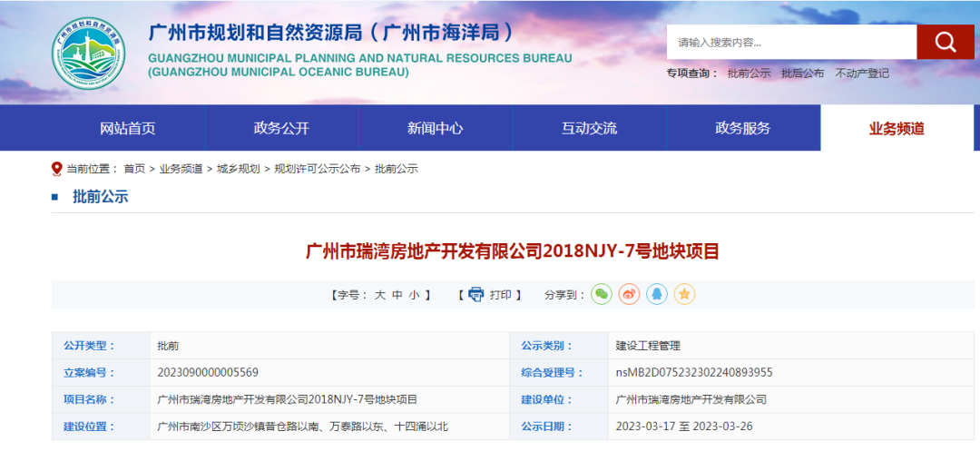Focus the search input box

(x=792, y=43)
